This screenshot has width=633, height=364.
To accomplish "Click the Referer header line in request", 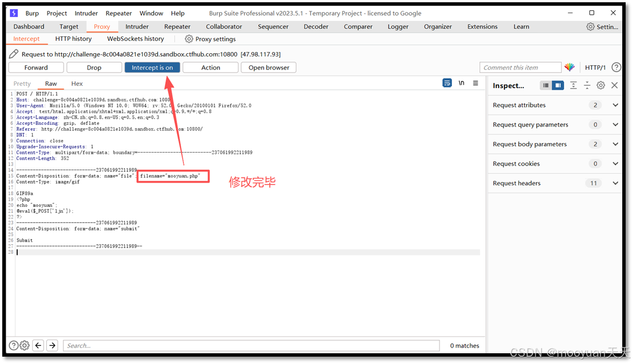I will click(x=109, y=129).
